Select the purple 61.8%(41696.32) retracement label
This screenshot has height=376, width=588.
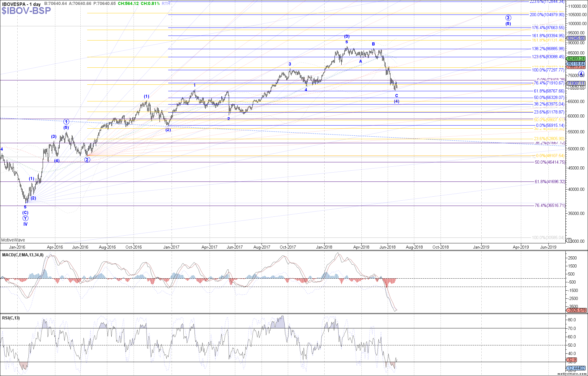[x=550, y=182]
